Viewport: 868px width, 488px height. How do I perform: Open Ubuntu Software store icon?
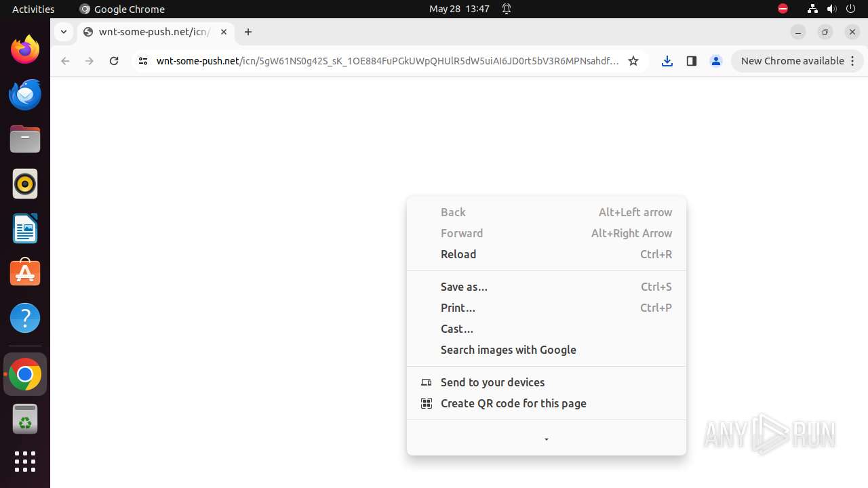(x=25, y=273)
